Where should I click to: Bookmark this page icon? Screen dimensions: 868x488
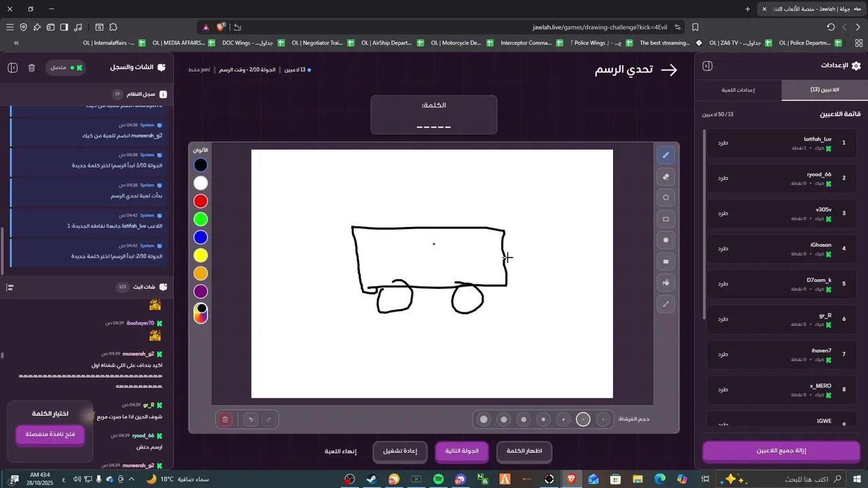pyautogui.click(x=695, y=27)
